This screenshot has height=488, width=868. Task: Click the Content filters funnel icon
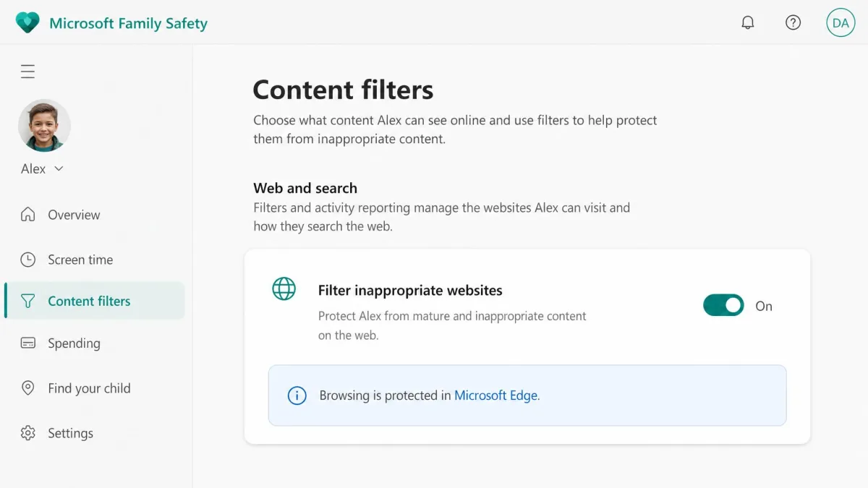click(28, 301)
